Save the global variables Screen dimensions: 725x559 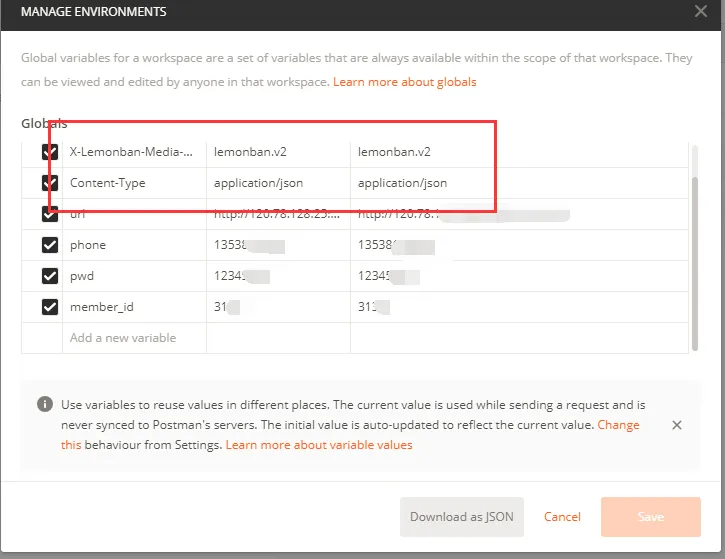[651, 516]
